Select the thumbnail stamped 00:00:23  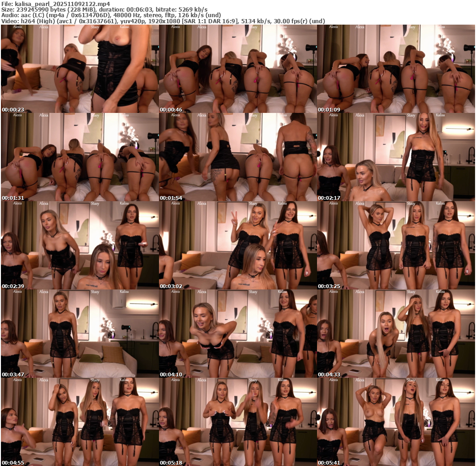pyautogui.click(x=79, y=69)
